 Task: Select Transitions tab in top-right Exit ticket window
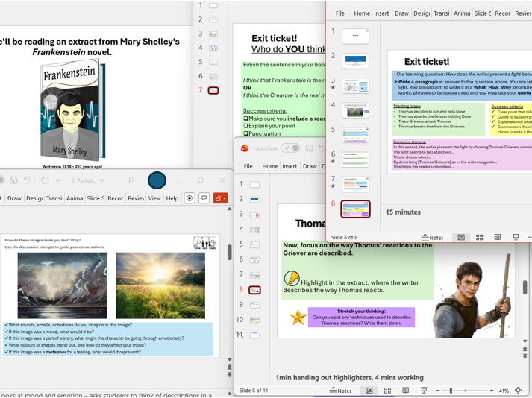442,13
